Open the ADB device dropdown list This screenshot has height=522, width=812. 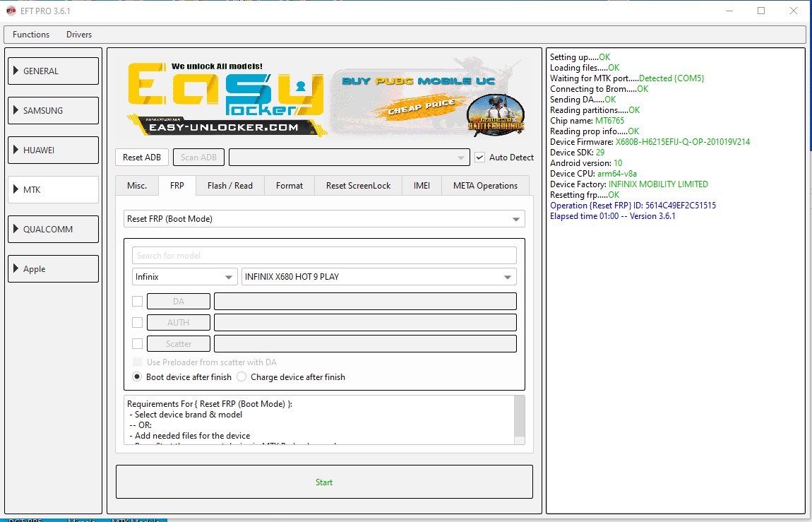point(350,158)
